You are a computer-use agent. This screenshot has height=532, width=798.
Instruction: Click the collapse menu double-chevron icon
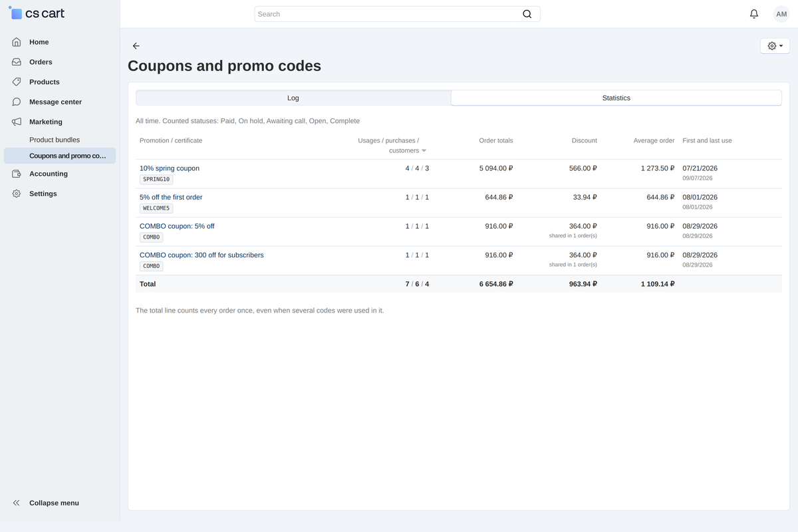[17, 503]
